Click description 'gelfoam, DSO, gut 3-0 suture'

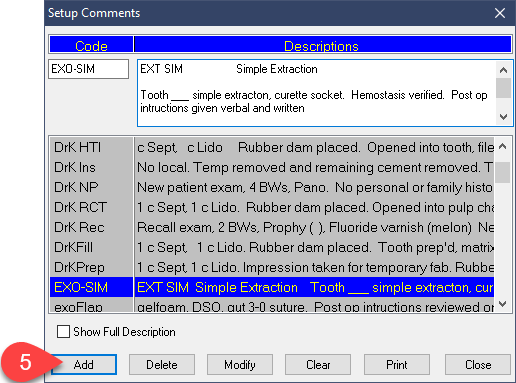click(314, 305)
